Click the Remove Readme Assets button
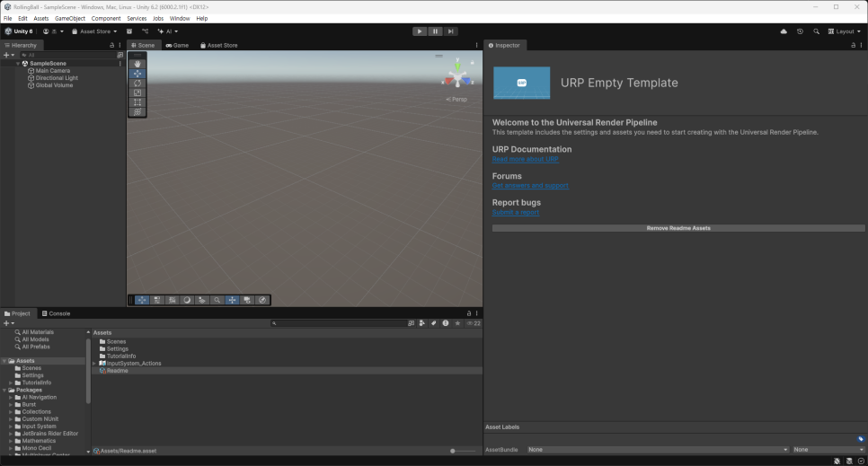The width and height of the screenshot is (868, 466). pos(678,228)
